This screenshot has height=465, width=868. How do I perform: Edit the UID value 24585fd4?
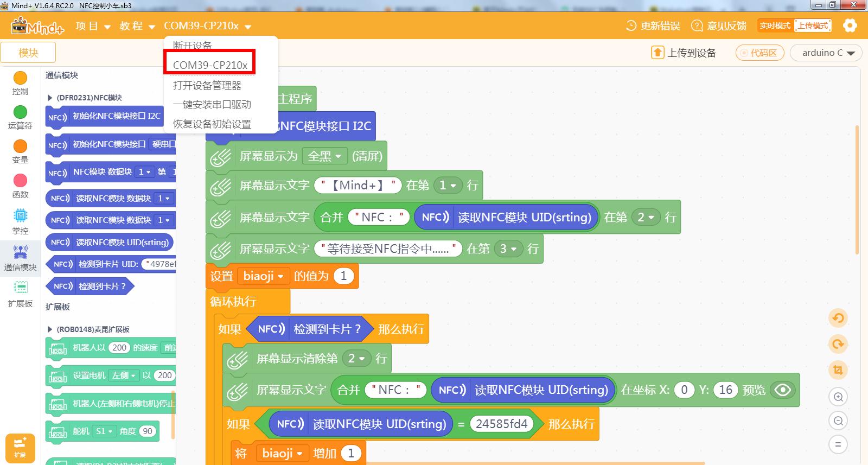(x=502, y=424)
